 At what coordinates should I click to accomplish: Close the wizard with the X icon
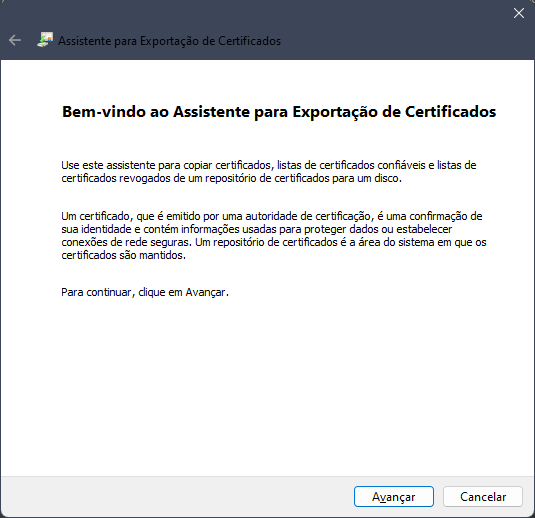click(519, 13)
